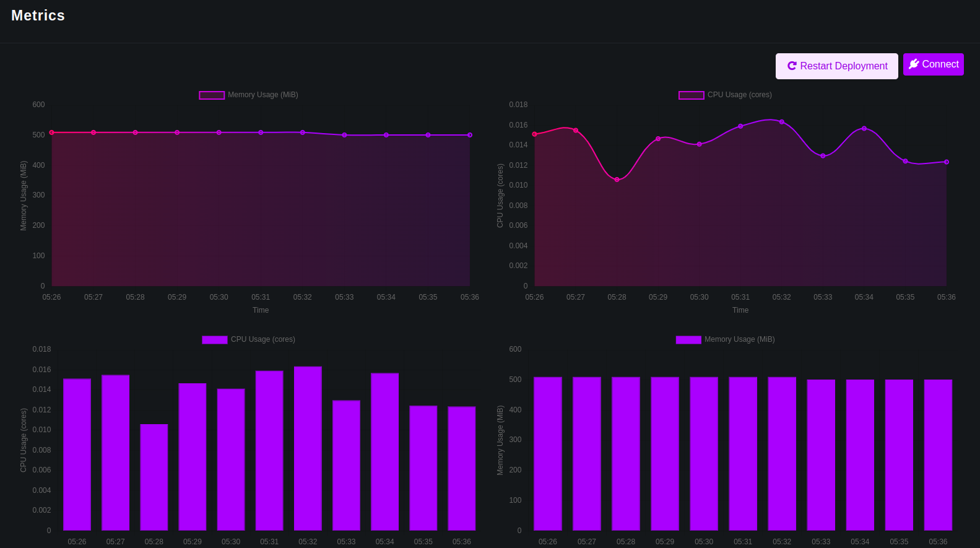Image resolution: width=980 pixels, height=548 pixels.
Task: Click the solid purple swatch of CPU bar chart
Action: pyautogui.click(x=215, y=340)
